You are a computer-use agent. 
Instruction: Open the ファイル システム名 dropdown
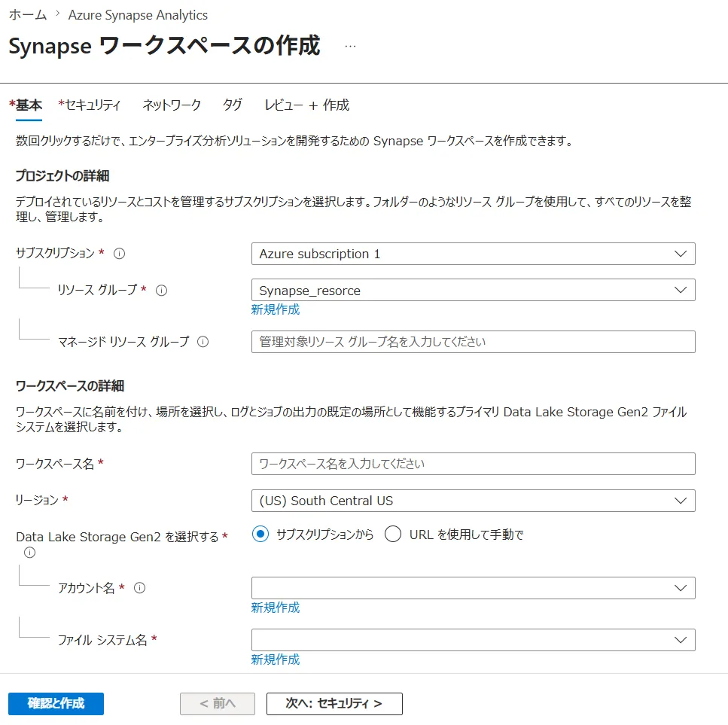coord(473,640)
